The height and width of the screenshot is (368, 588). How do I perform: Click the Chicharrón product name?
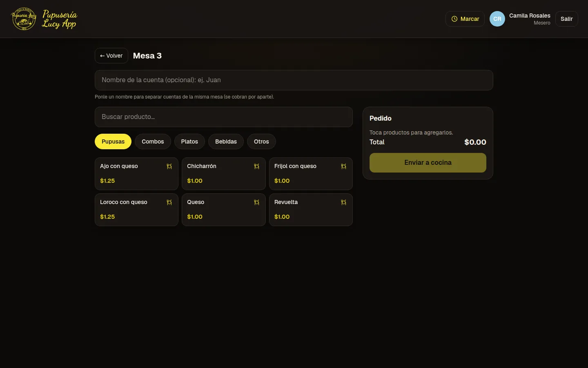pyautogui.click(x=202, y=166)
